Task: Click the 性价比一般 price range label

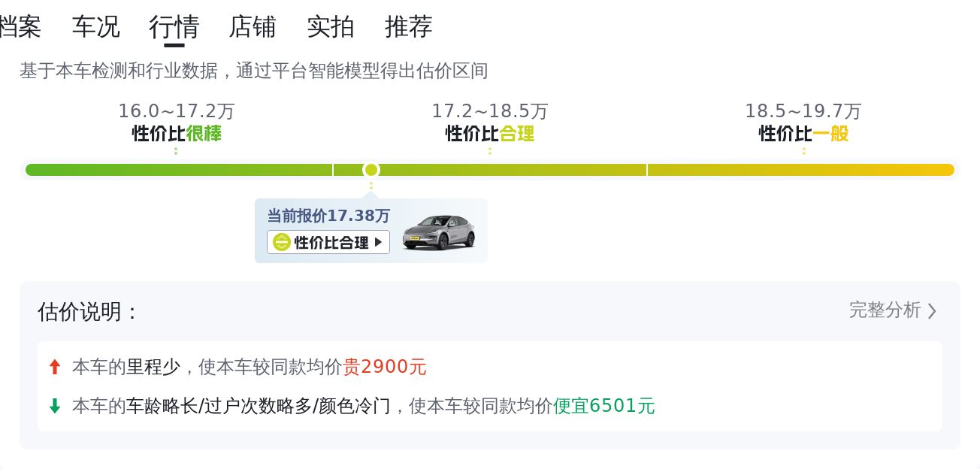Action: pos(803,134)
